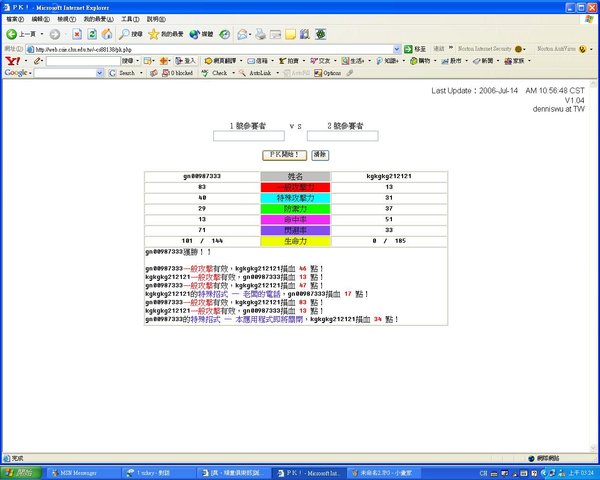
Task: Click the purple dodge rate cell
Action: click(295, 230)
